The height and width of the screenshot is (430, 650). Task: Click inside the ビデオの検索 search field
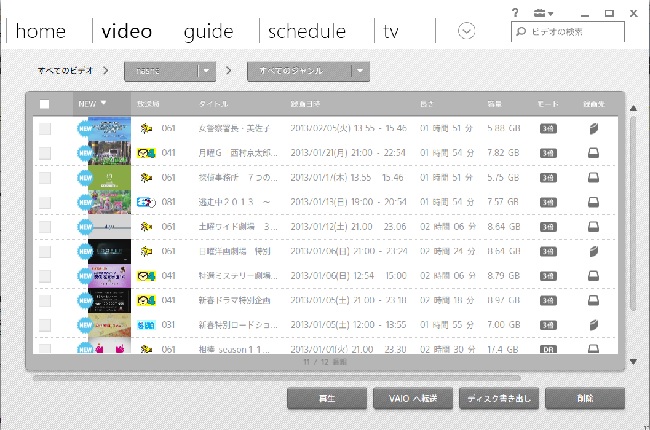coord(568,32)
